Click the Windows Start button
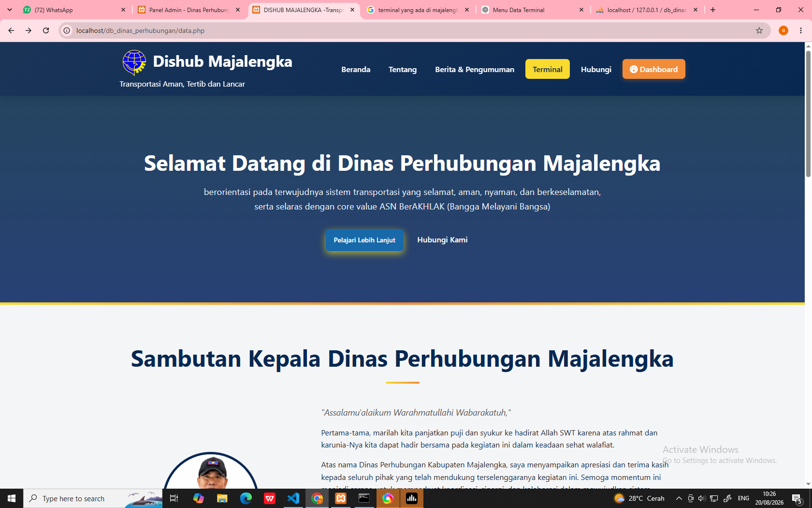The height and width of the screenshot is (508, 812). tap(12, 498)
